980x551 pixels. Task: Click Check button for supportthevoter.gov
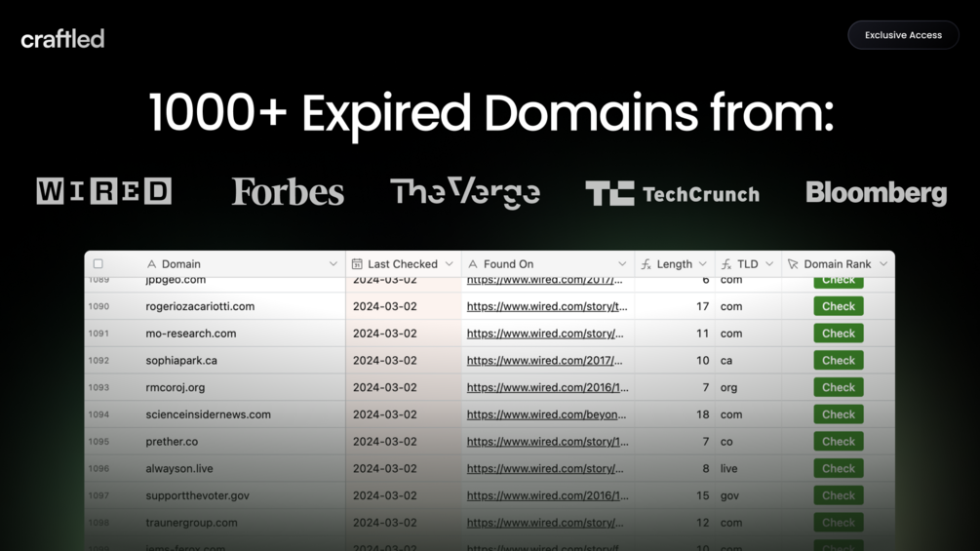pyautogui.click(x=839, y=495)
